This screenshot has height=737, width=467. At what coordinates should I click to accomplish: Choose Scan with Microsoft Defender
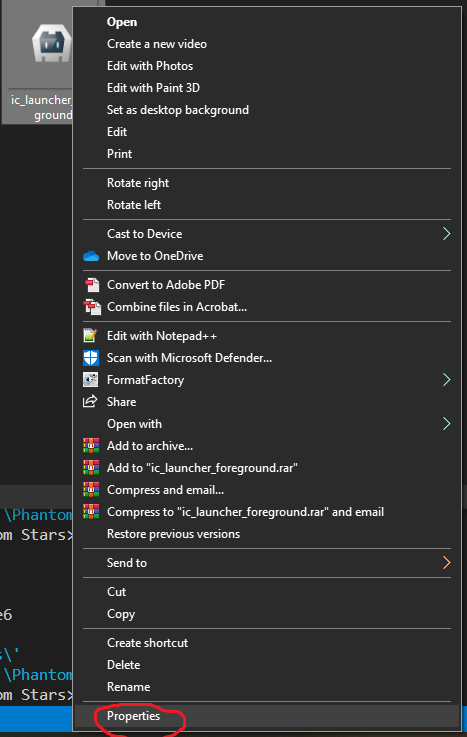(x=189, y=358)
